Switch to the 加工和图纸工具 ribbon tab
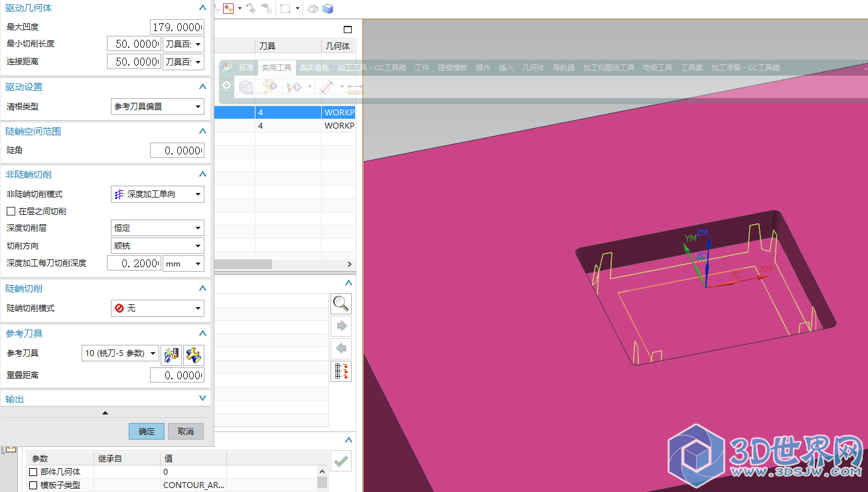 pyautogui.click(x=609, y=68)
